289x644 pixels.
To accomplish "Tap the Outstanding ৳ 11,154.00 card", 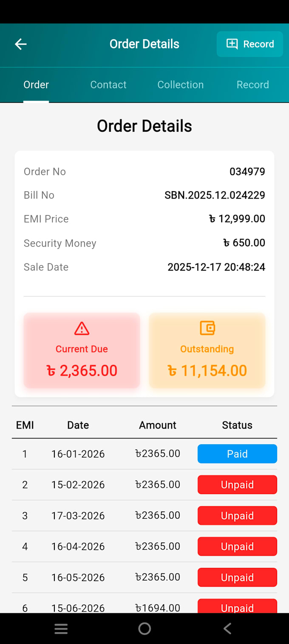I will point(207,350).
